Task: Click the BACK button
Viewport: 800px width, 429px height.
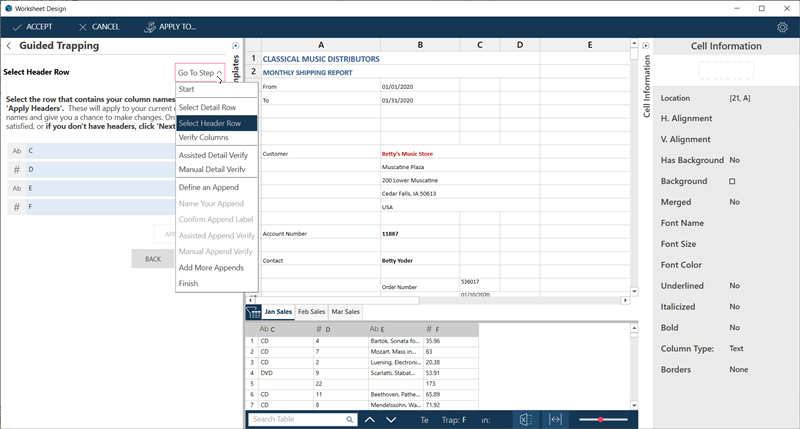Action: pos(152,258)
